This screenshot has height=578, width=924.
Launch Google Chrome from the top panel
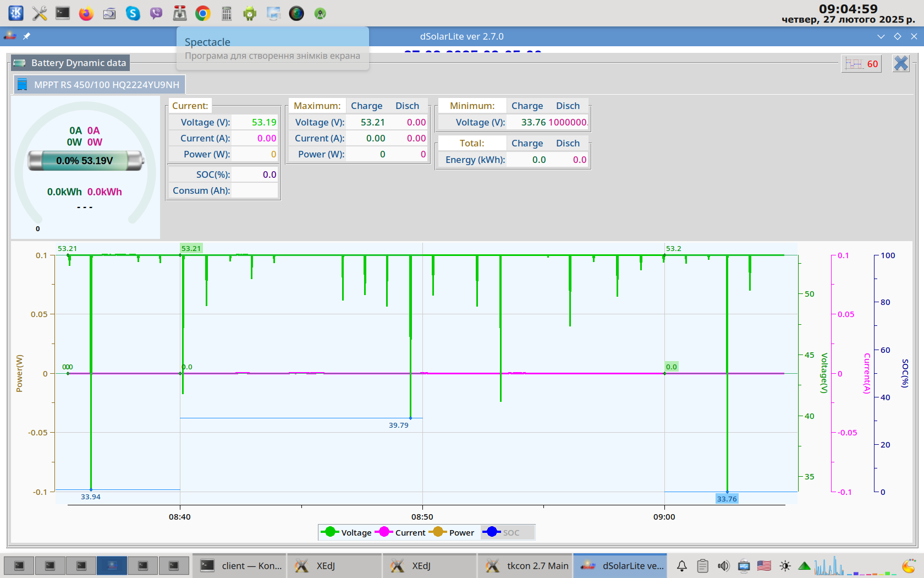tap(203, 13)
